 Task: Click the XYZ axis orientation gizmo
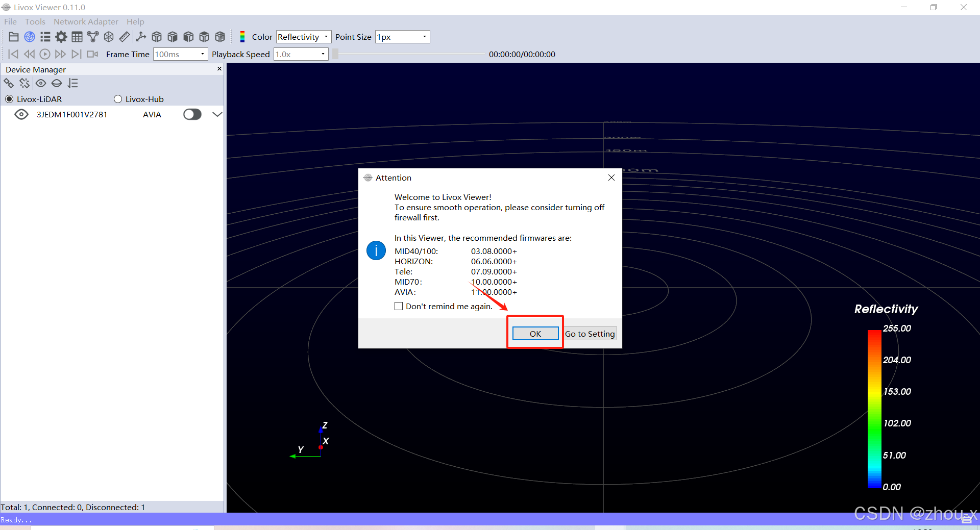pos(311,441)
